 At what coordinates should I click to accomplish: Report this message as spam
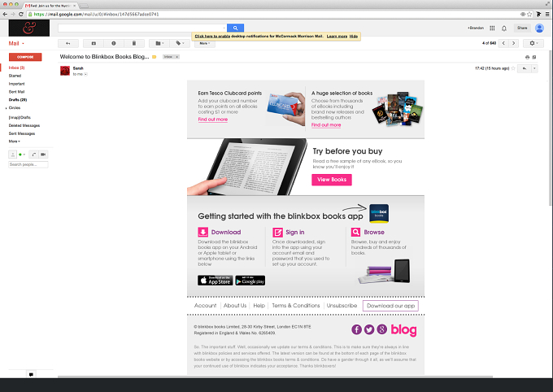point(114,43)
